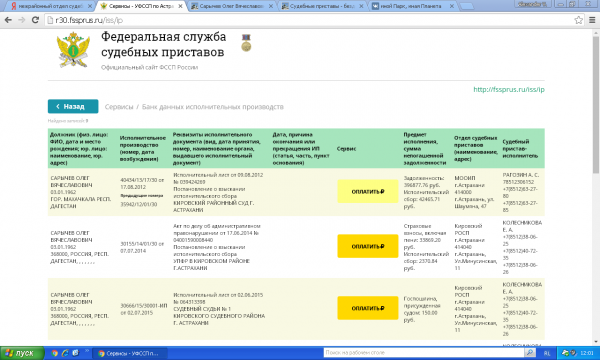600x360 pixels.
Task: Open the Chrome hamburger menu
Action: click(592, 20)
